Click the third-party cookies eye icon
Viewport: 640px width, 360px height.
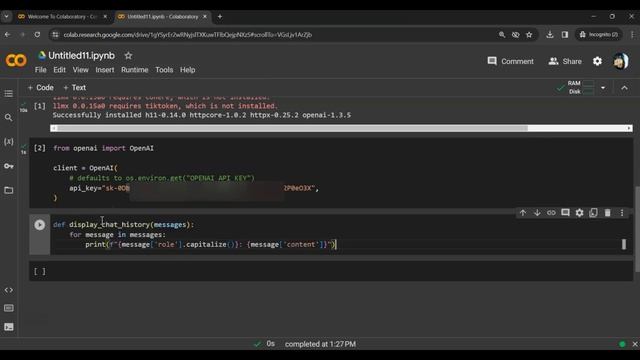(516, 35)
